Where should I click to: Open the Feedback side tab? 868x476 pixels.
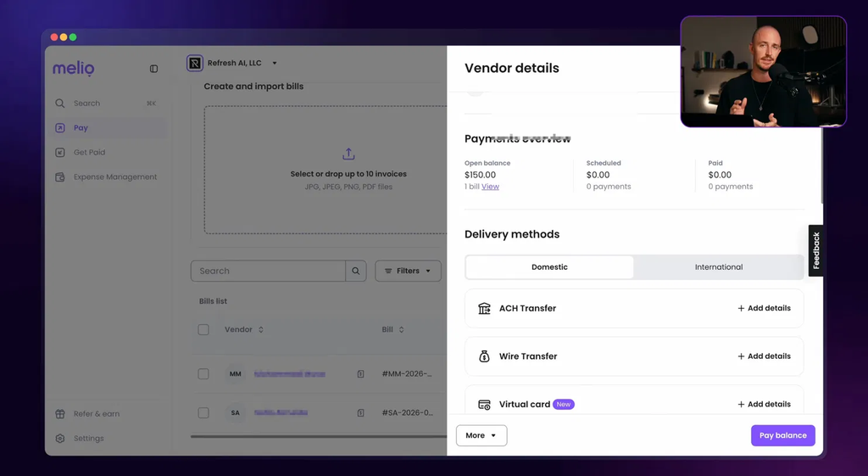coord(816,250)
